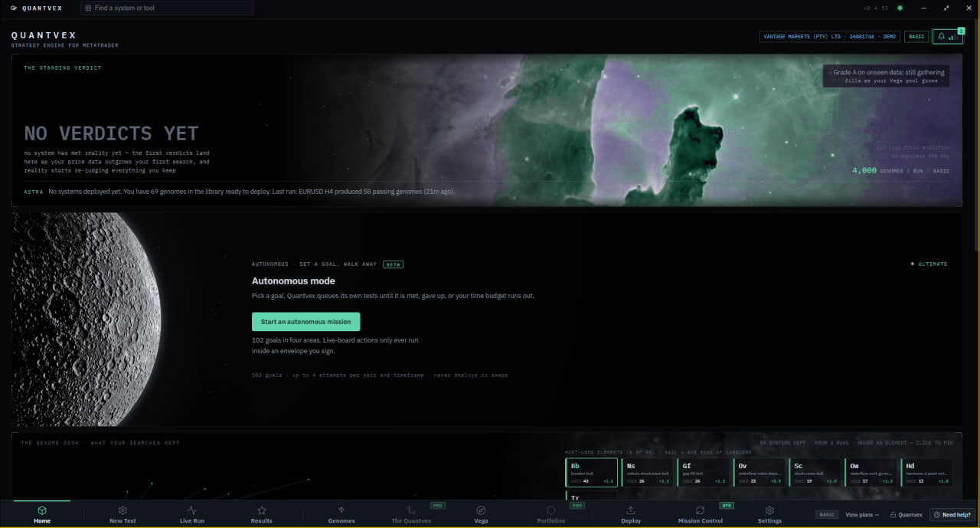Open the Home tab in bottom navigation
This screenshot has height=528, width=980.
[x=42, y=514]
